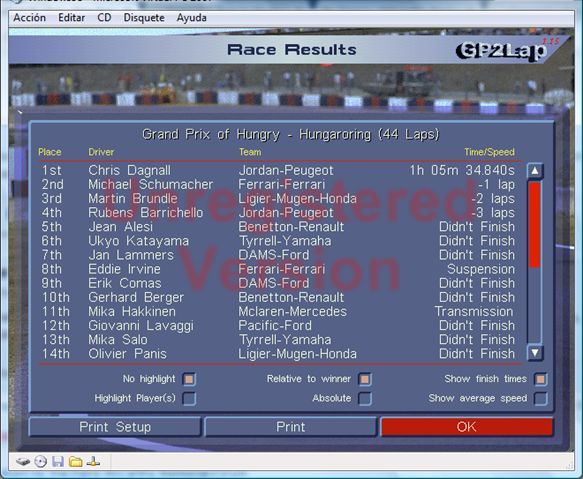Select the Relative to winner option
583x479 pixels.
pyautogui.click(x=365, y=379)
